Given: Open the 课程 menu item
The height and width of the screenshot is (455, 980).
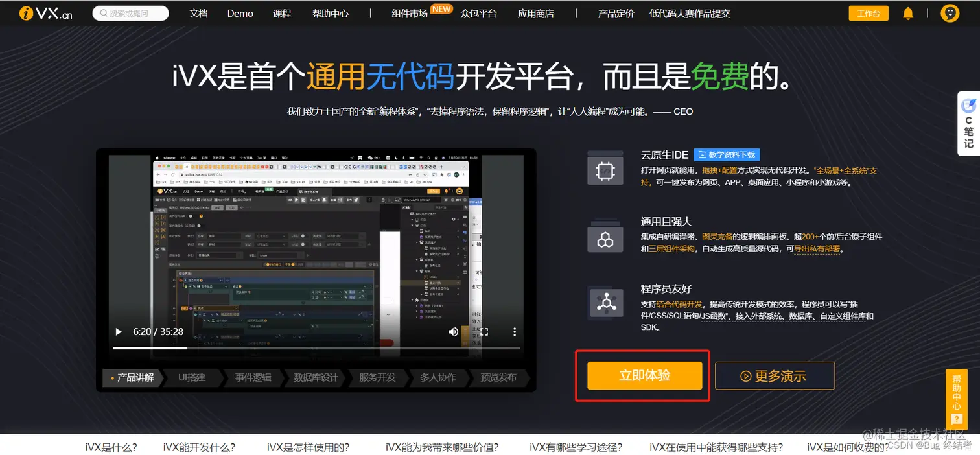Looking at the screenshot, I should [283, 14].
